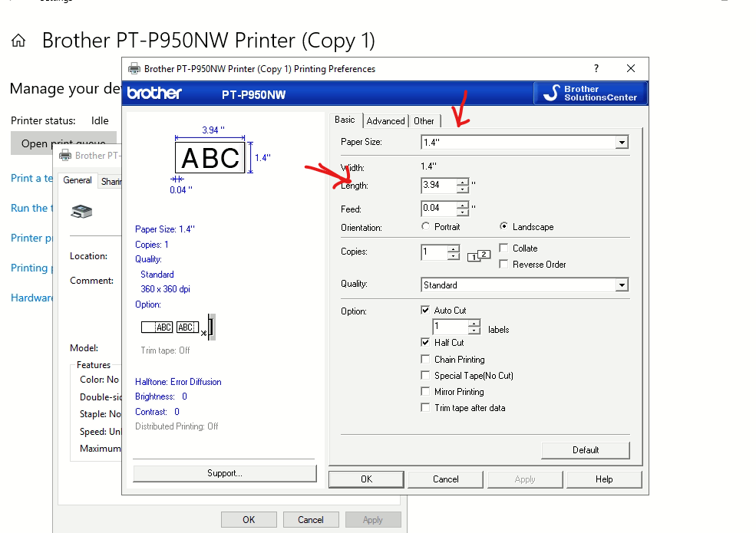The width and height of the screenshot is (756, 533).
Task: Open the Paper Size dropdown
Action: 622,142
